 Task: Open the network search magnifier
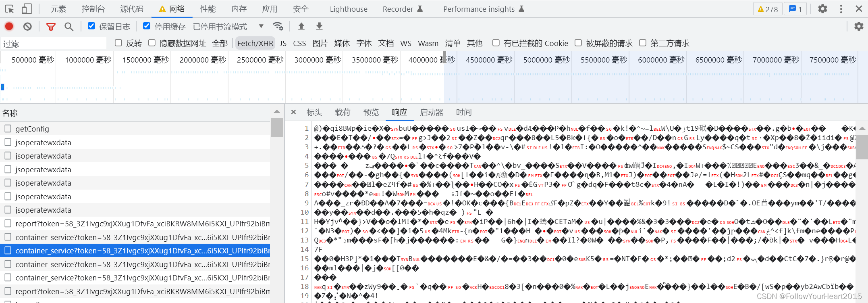tap(69, 27)
